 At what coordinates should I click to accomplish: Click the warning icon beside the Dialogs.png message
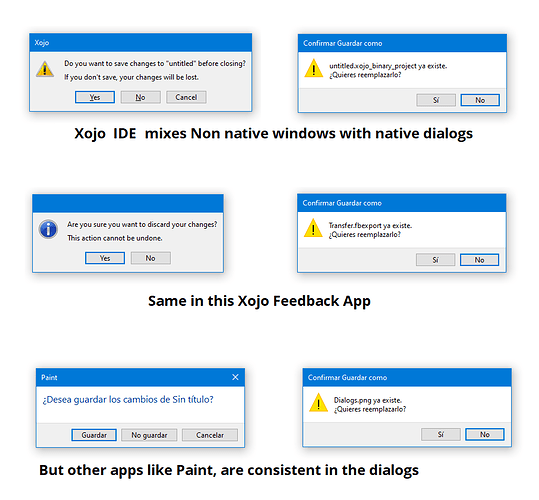pos(318,402)
